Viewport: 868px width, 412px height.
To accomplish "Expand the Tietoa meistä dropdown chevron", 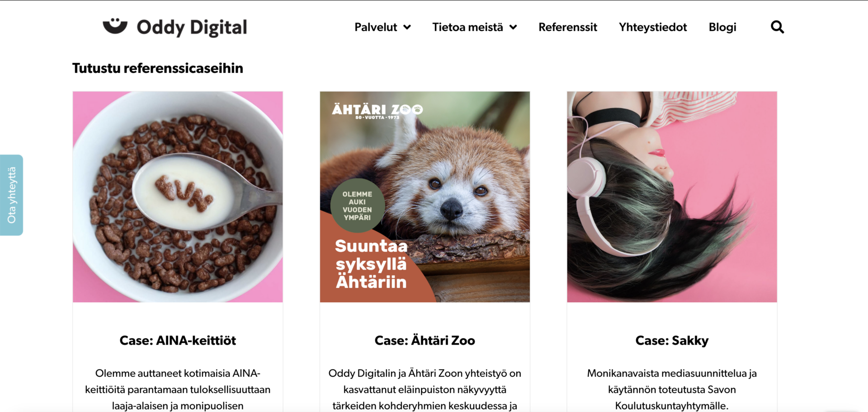I will 513,27.
